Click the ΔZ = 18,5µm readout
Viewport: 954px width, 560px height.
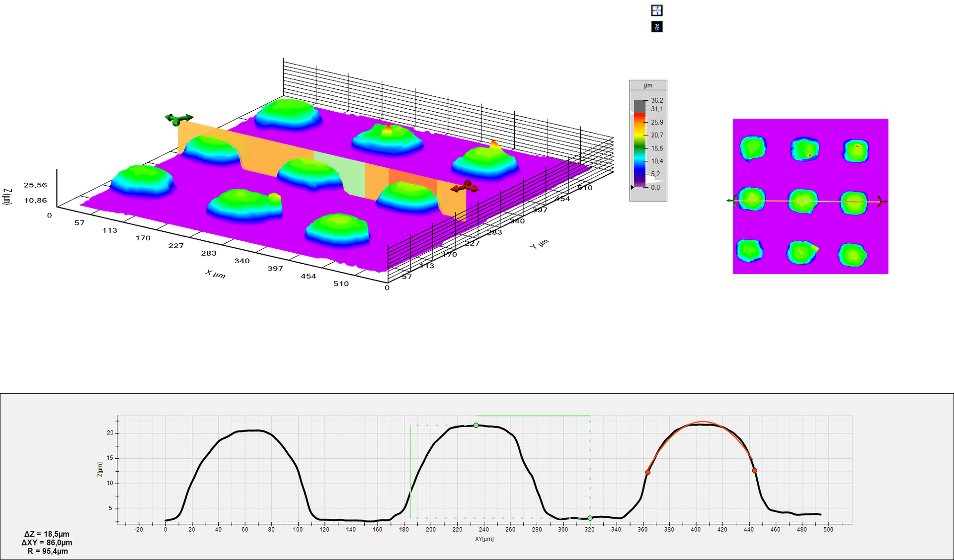tap(47, 534)
